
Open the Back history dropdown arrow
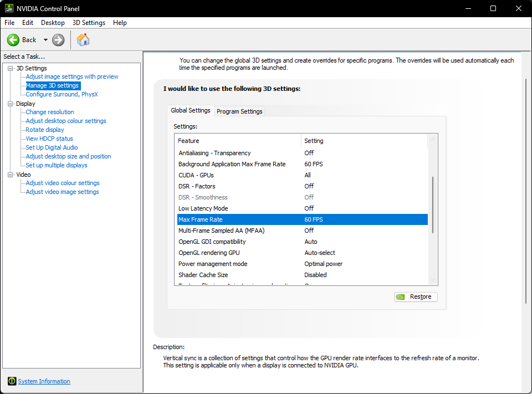(45, 40)
